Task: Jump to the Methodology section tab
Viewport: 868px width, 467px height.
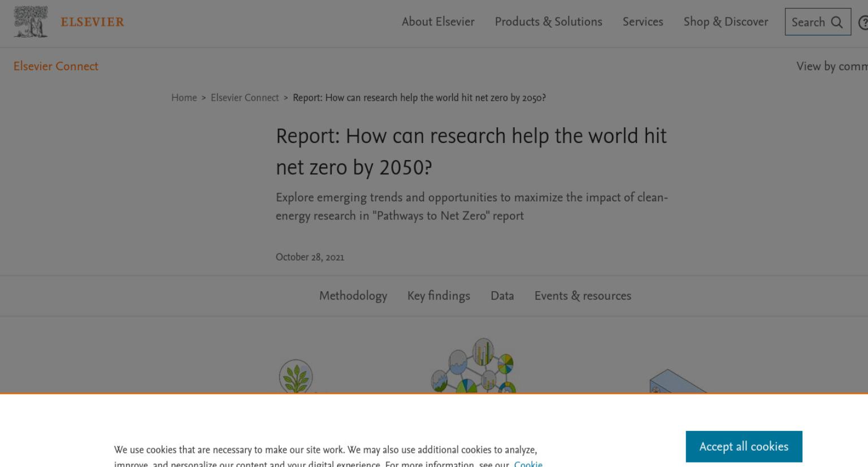Action: [353, 296]
